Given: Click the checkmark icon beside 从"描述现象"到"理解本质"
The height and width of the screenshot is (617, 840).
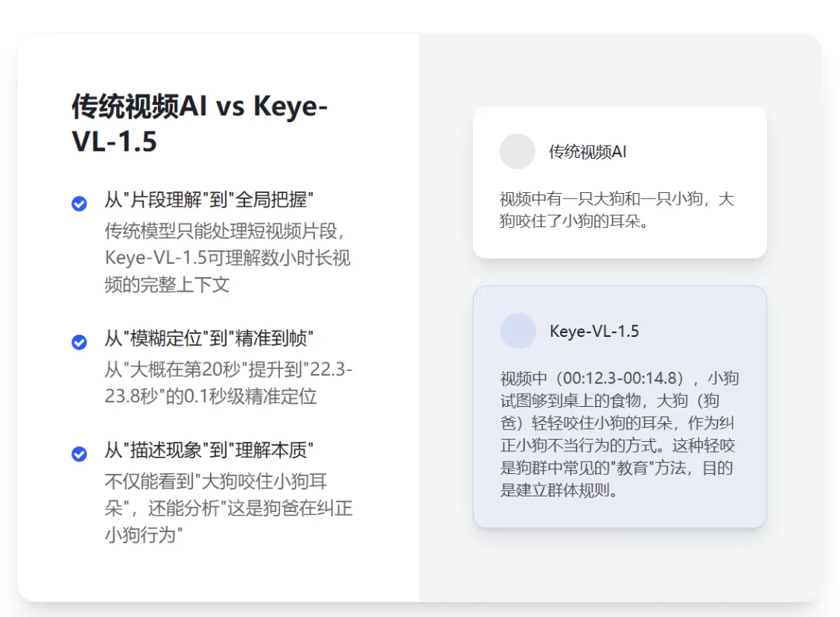Looking at the screenshot, I should [79, 454].
